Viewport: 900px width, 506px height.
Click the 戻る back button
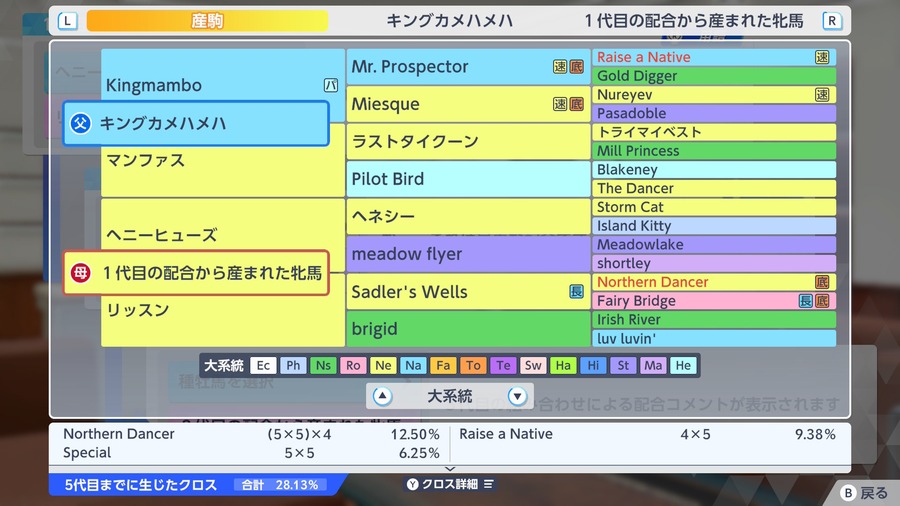pyautogui.click(x=864, y=493)
